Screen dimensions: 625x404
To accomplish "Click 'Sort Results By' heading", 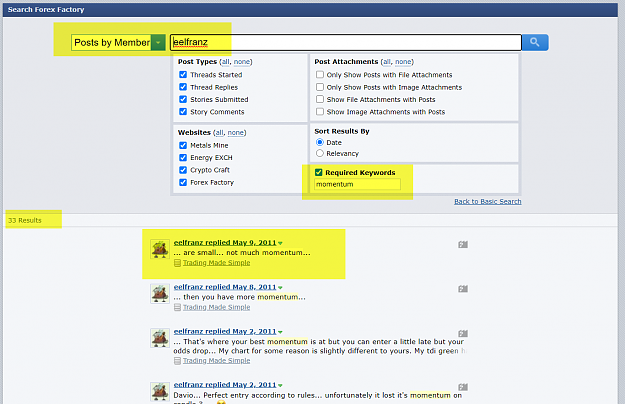I will pyautogui.click(x=342, y=131).
